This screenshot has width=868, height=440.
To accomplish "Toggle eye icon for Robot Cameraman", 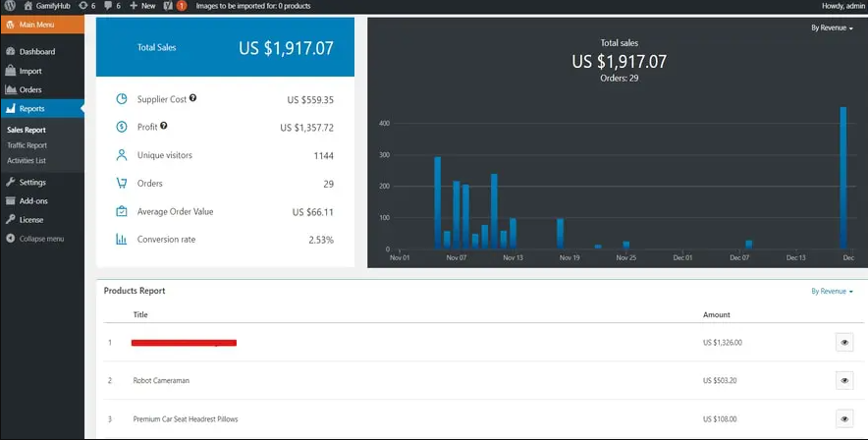I will [843, 380].
